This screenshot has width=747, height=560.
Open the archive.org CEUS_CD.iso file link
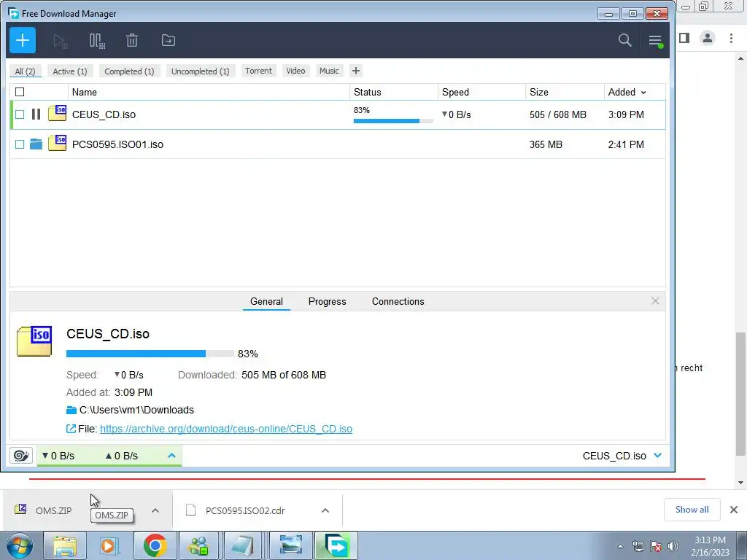coord(226,429)
